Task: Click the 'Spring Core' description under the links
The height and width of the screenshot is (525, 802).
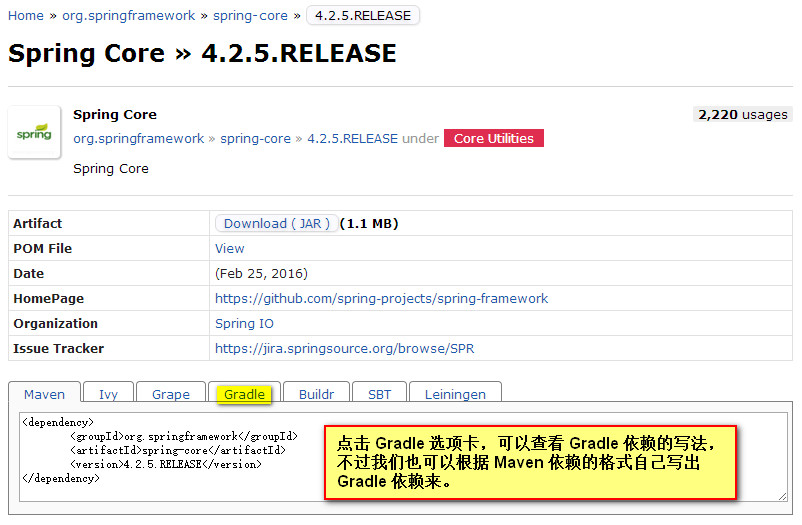Action: (x=110, y=168)
